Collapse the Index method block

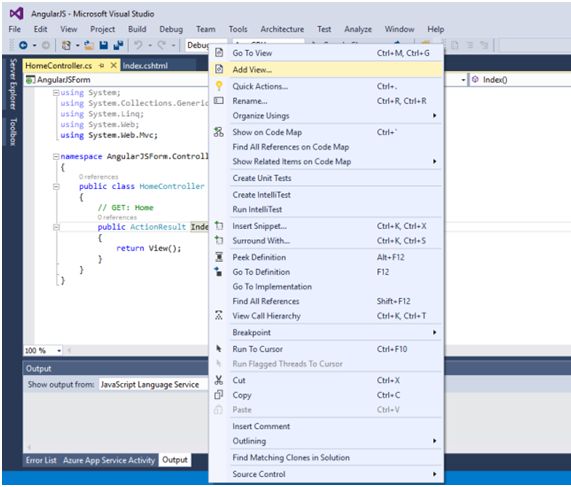56,227
